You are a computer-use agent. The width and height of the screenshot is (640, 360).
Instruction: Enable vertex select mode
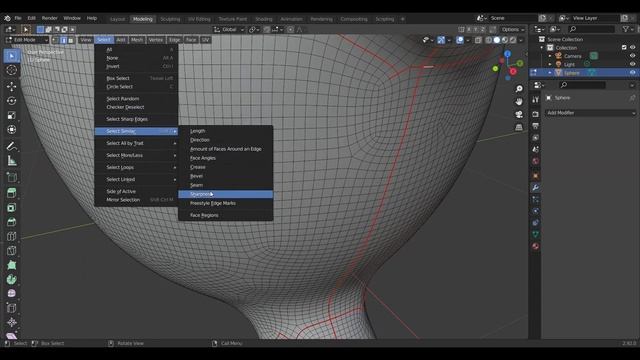point(56,40)
